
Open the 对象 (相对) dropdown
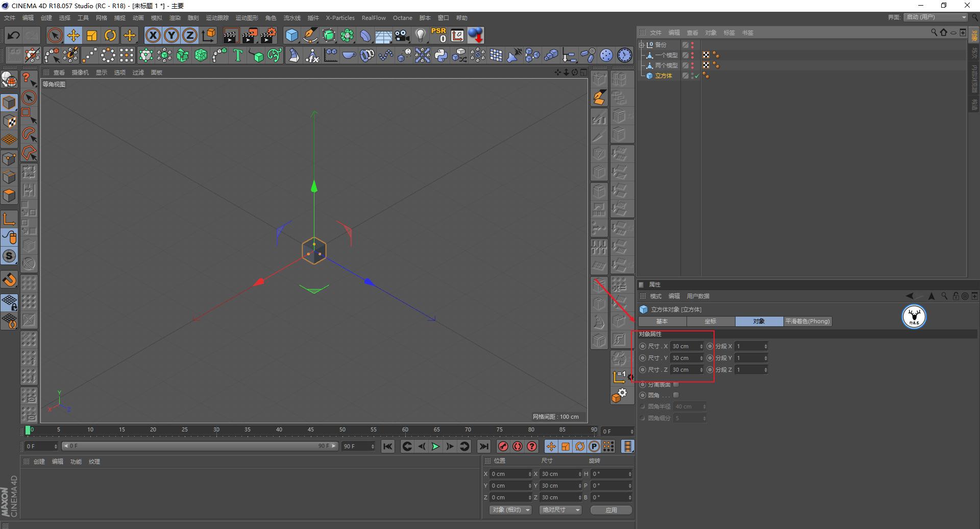[511, 510]
